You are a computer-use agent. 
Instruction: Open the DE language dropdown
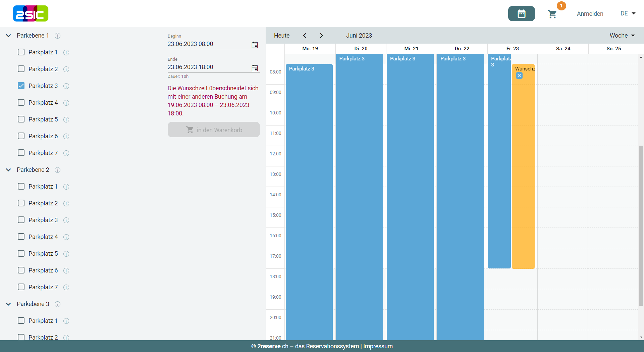coord(628,14)
